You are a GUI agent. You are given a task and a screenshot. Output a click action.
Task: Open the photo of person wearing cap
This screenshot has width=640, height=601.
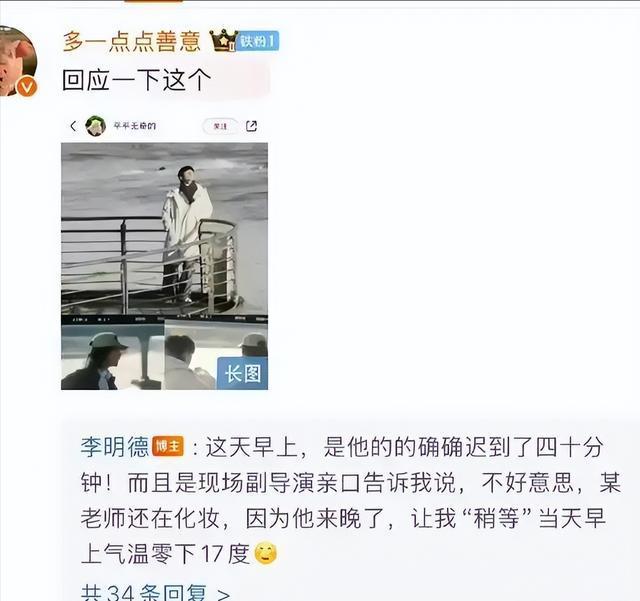point(112,355)
